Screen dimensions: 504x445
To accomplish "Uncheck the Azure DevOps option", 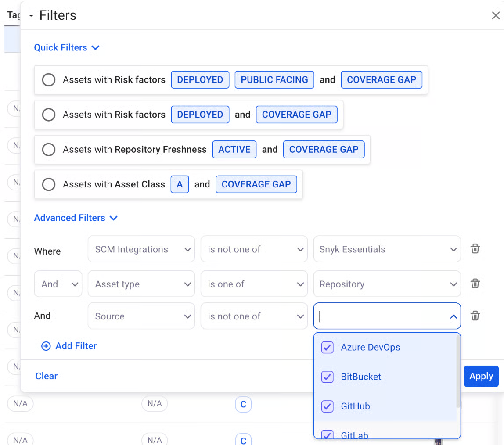I will 328,348.
